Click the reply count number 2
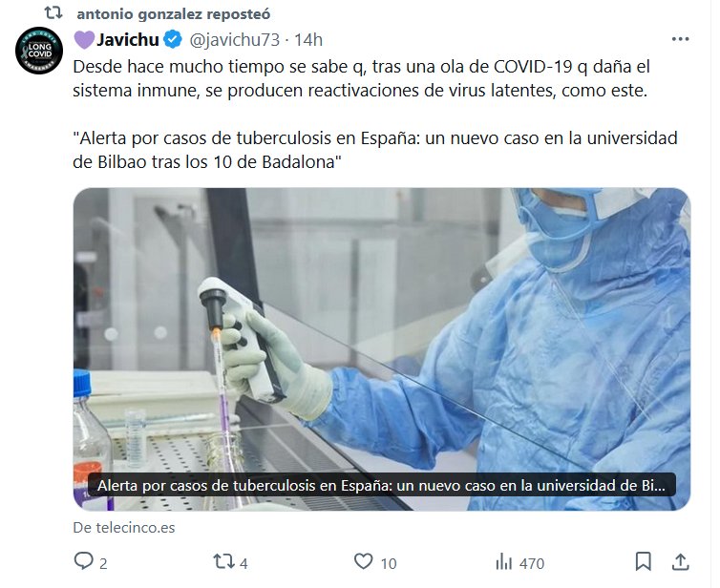720x588 pixels. (x=103, y=564)
